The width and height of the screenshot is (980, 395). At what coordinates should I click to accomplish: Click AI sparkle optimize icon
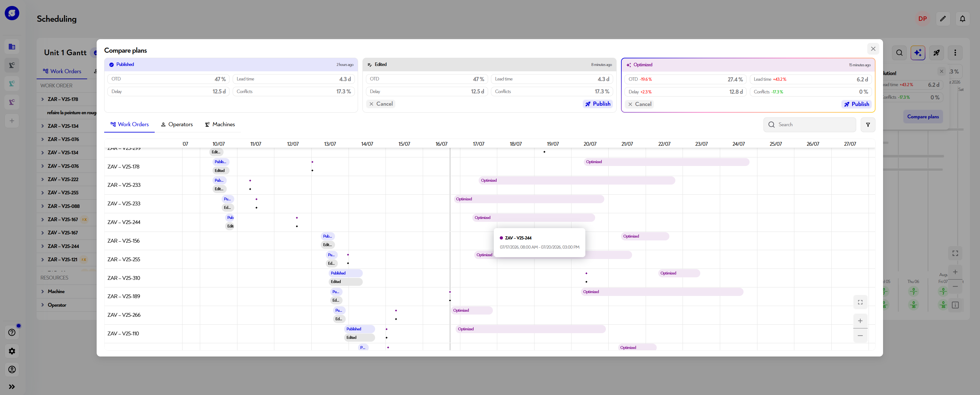pyautogui.click(x=918, y=53)
